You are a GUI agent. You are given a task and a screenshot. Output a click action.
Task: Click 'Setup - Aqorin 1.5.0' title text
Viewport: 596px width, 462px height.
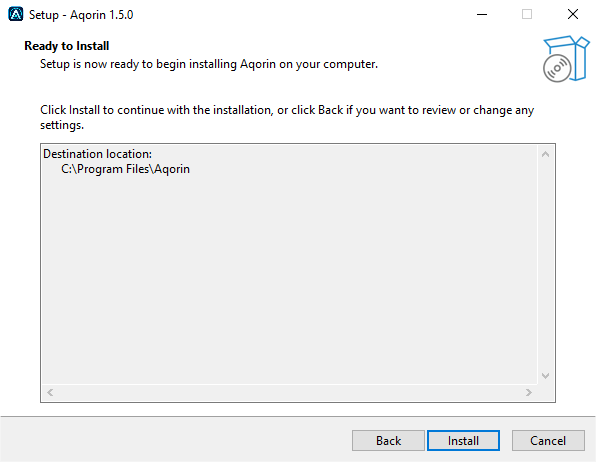click(x=81, y=15)
